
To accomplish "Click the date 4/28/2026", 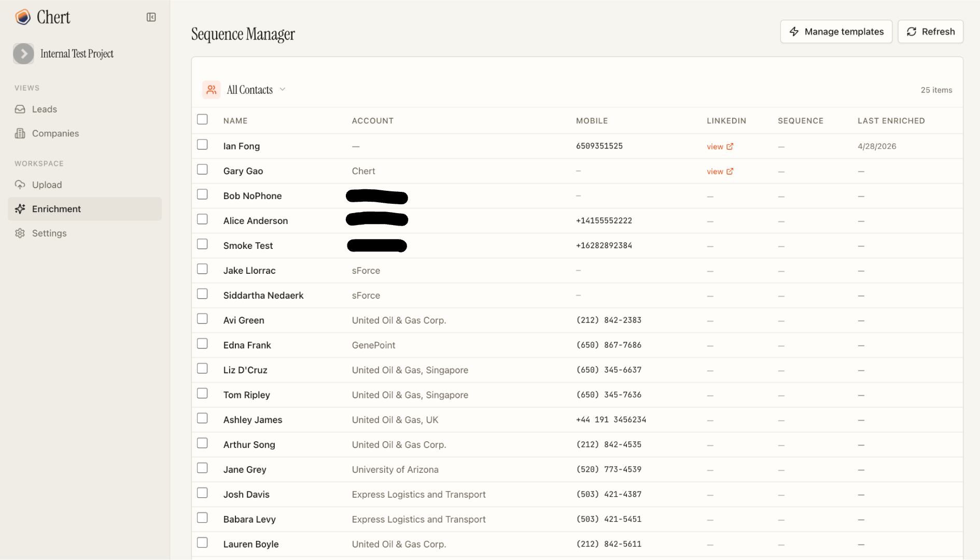I will [877, 146].
